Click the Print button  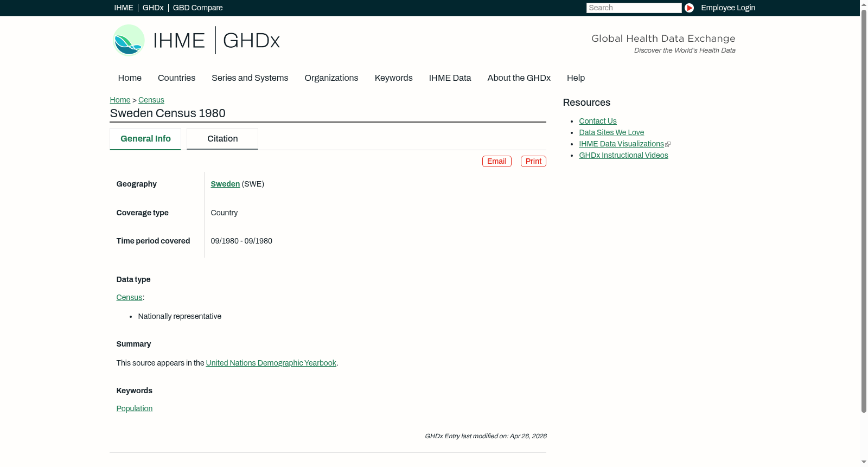coord(533,162)
